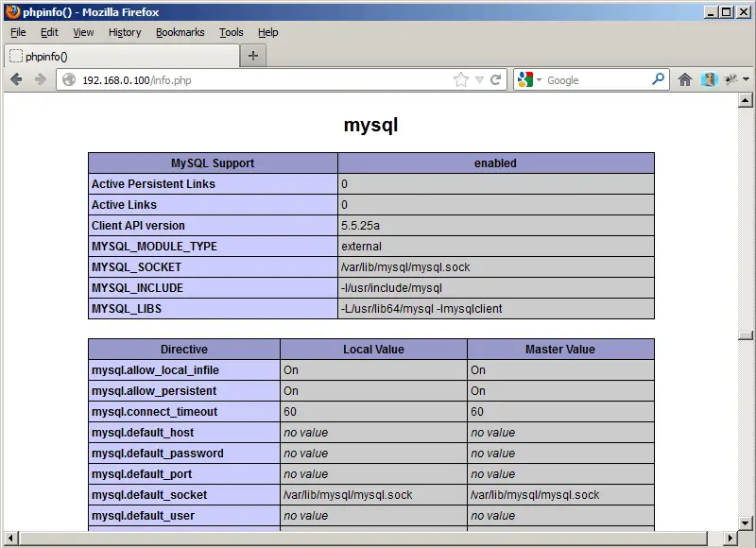Open the View menu
This screenshot has height=548, width=756.
[83, 32]
